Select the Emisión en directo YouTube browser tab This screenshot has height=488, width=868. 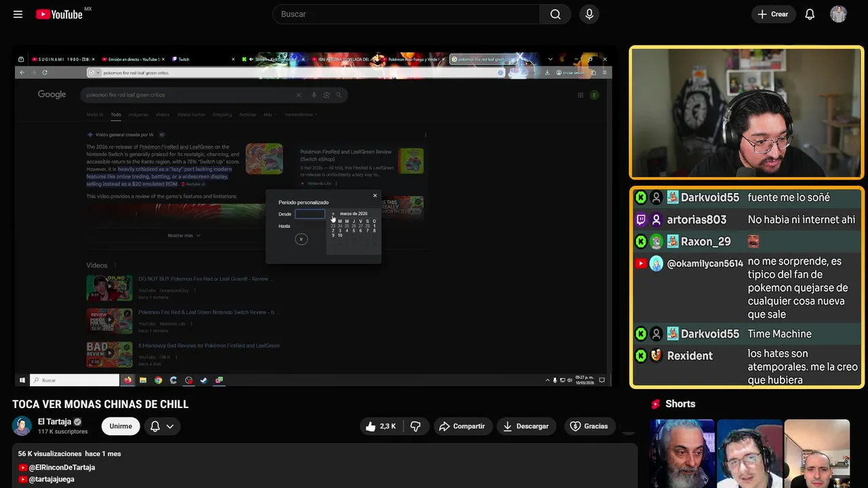pos(134,60)
